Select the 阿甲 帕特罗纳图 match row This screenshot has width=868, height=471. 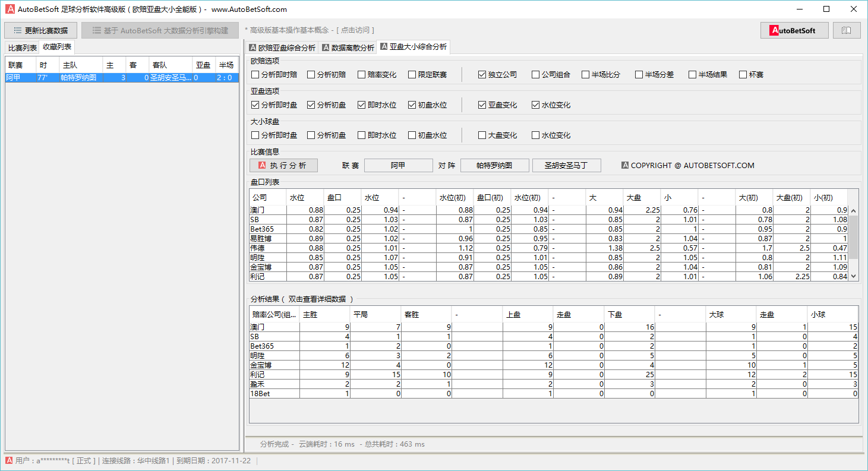pos(121,78)
